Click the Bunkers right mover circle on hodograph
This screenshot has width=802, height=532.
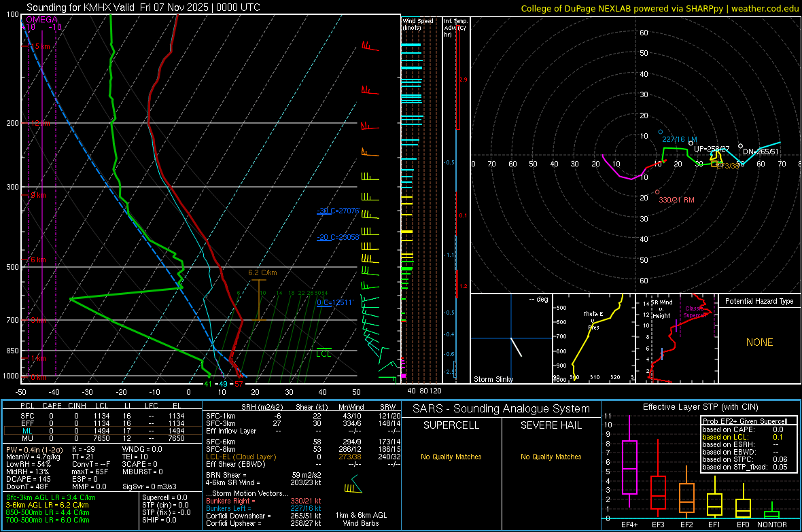[x=657, y=192]
